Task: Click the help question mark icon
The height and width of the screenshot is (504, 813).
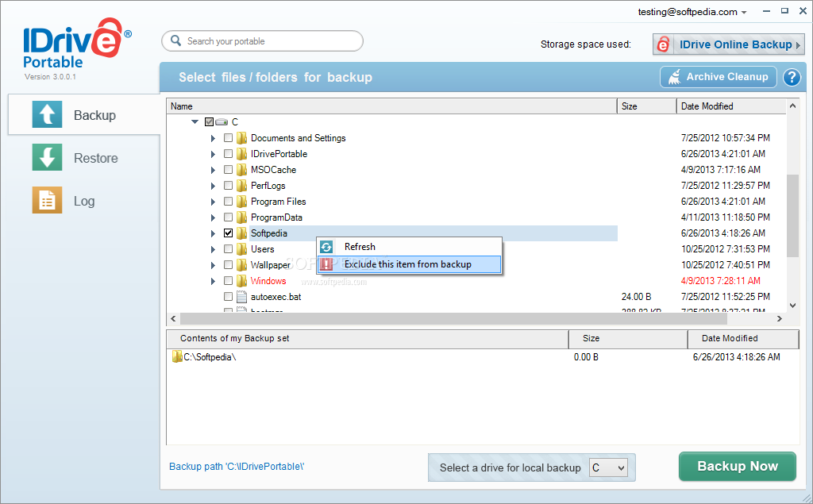Action: (792, 77)
